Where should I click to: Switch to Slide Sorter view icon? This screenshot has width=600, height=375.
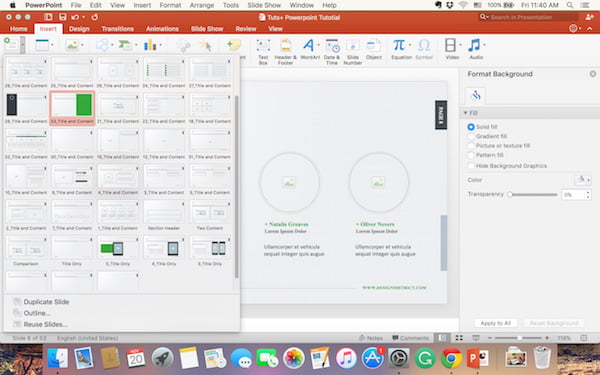[459, 338]
